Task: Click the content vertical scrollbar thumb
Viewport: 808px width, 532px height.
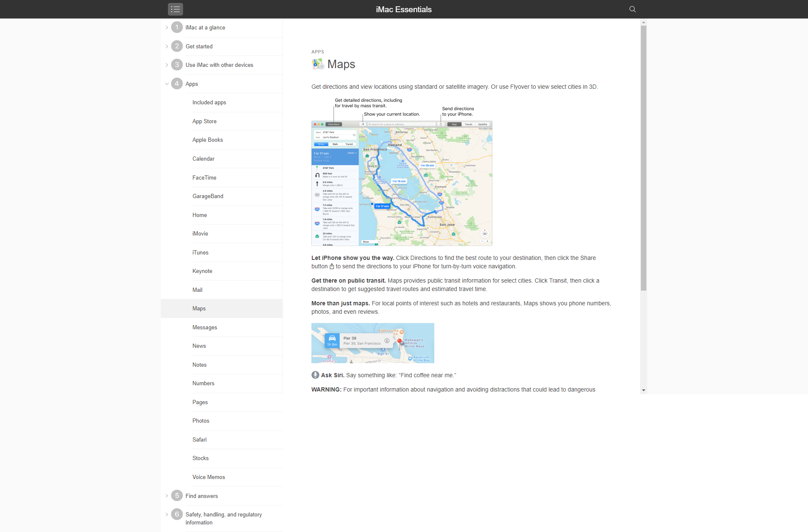Action: tap(643, 158)
